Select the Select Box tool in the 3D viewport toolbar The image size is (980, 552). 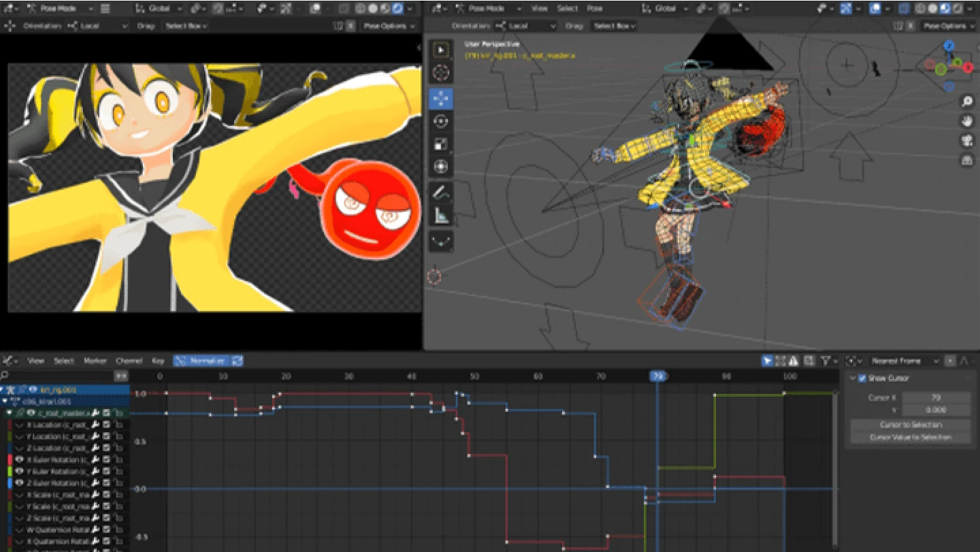tap(441, 50)
